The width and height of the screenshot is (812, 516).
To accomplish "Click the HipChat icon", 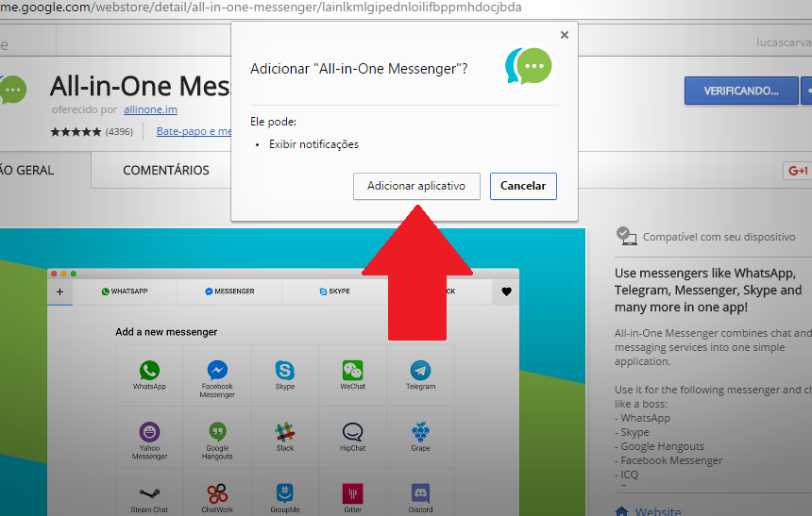I will [x=353, y=432].
